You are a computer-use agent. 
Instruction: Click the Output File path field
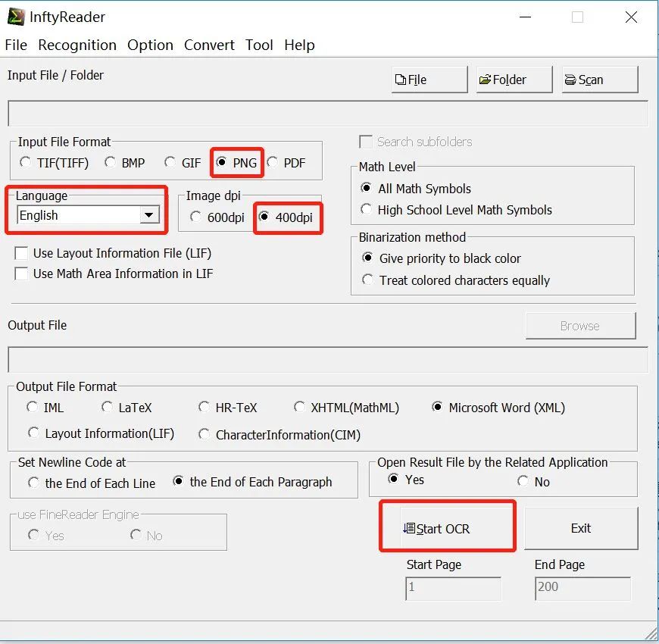tap(328, 360)
